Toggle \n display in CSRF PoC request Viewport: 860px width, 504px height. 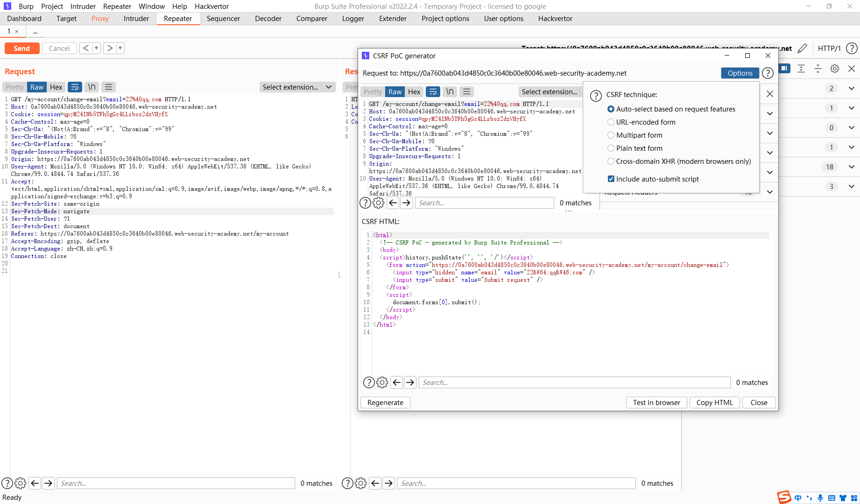(450, 91)
